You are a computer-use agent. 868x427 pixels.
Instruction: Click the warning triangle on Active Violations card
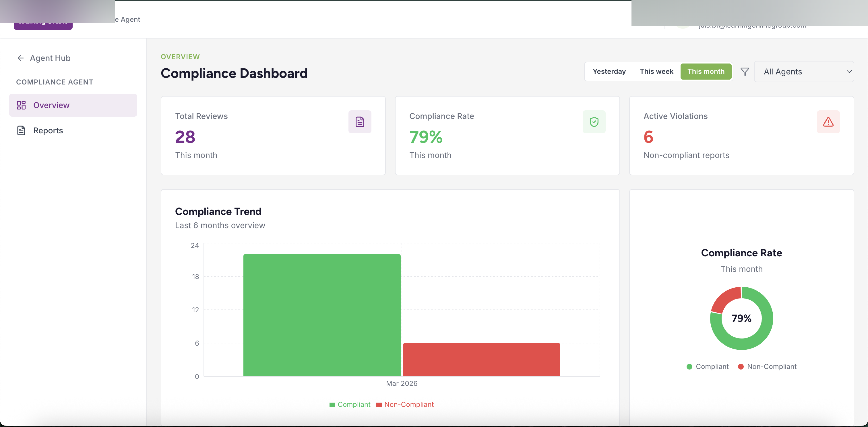click(828, 122)
